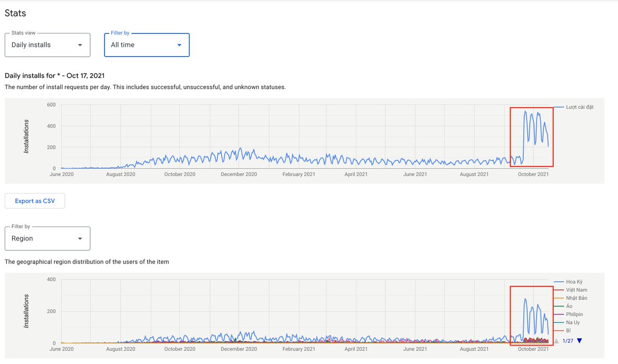Select the Việt Nam legend entry
The image size is (618, 364).
coord(571,290)
